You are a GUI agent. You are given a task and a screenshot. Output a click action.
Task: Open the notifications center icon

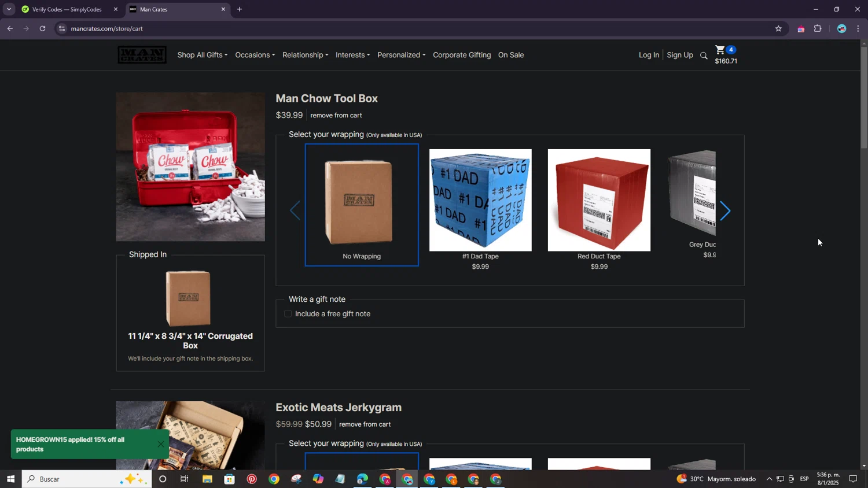pos(853,479)
